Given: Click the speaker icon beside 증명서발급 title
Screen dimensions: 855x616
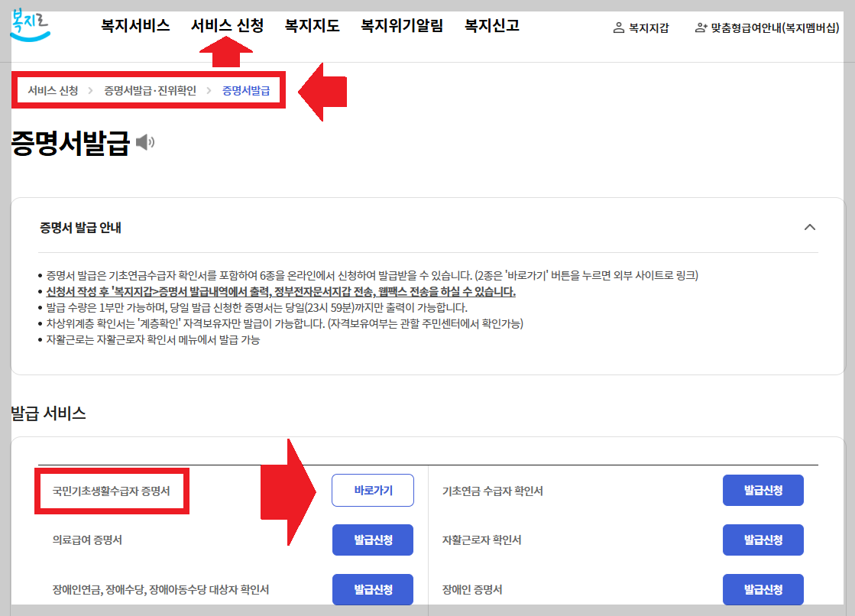Looking at the screenshot, I should tap(145, 140).
